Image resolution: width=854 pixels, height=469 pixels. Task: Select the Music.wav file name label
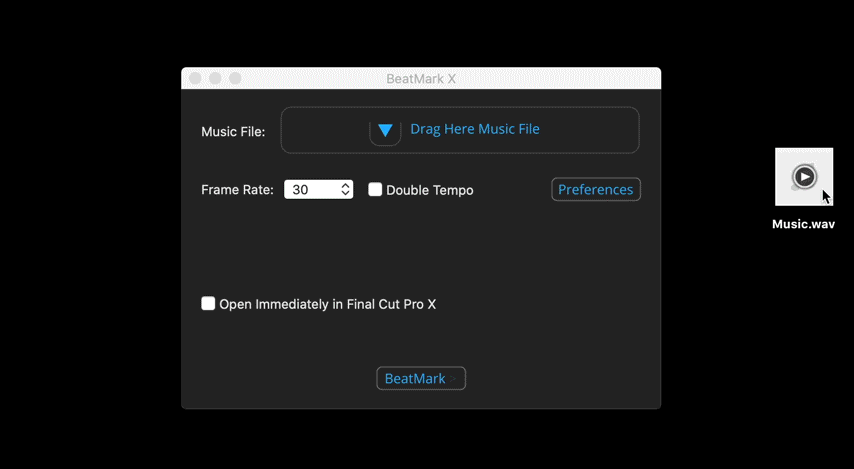coord(803,224)
